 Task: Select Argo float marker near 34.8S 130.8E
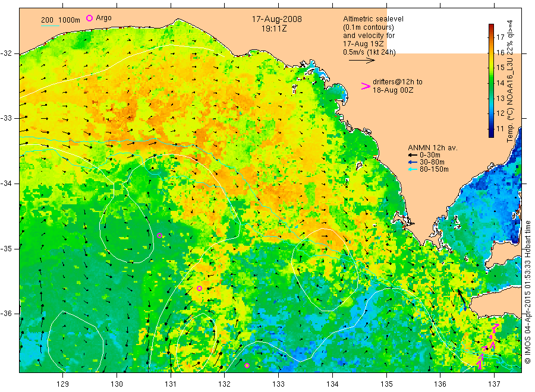tap(159, 236)
